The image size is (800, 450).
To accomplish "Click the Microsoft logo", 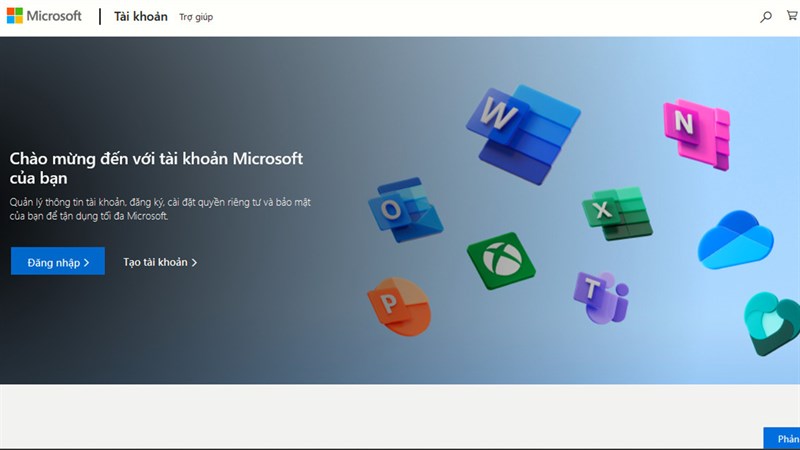I will pos(44,16).
